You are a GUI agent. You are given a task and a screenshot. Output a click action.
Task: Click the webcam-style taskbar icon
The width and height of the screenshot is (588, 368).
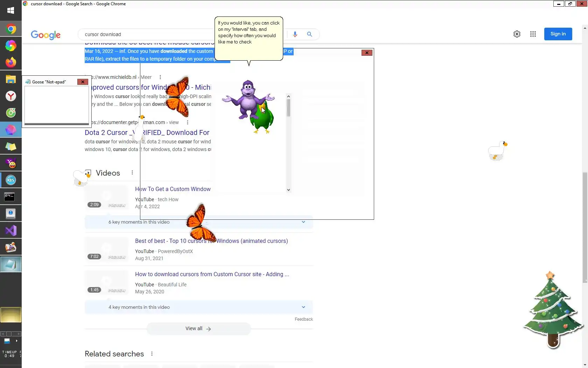point(10,214)
